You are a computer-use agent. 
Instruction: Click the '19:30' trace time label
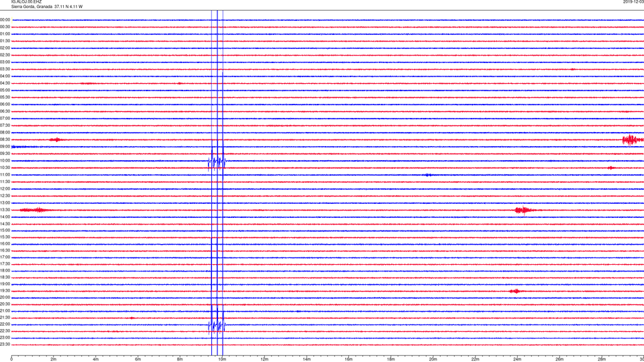[x=5, y=291]
